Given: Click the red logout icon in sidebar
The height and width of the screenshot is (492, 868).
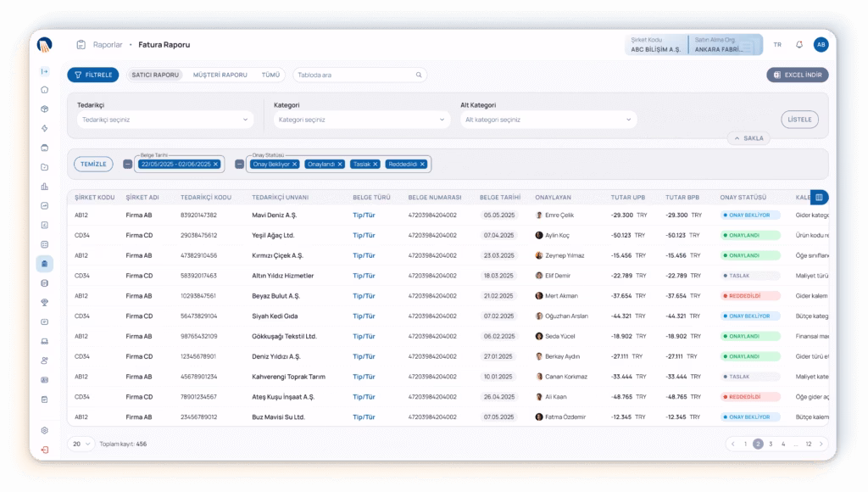Looking at the screenshot, I should 45,450.
